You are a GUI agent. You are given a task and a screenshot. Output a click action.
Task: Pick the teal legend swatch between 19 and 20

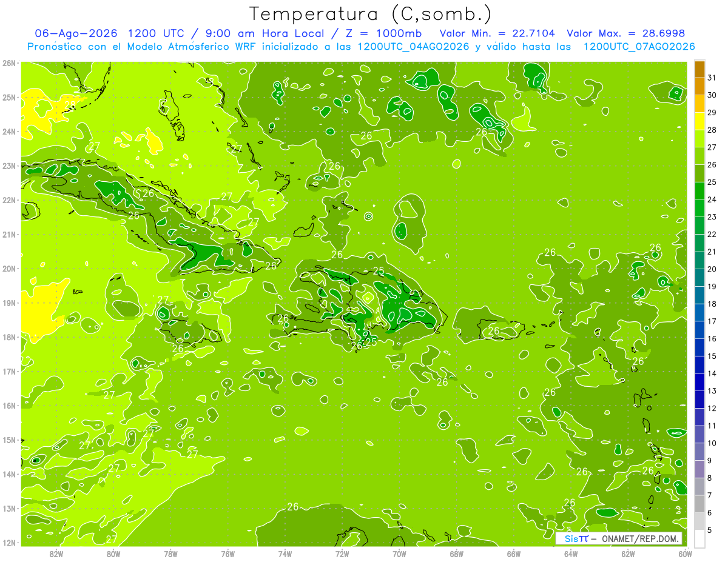pyautogui.click(x=699, y=278)
